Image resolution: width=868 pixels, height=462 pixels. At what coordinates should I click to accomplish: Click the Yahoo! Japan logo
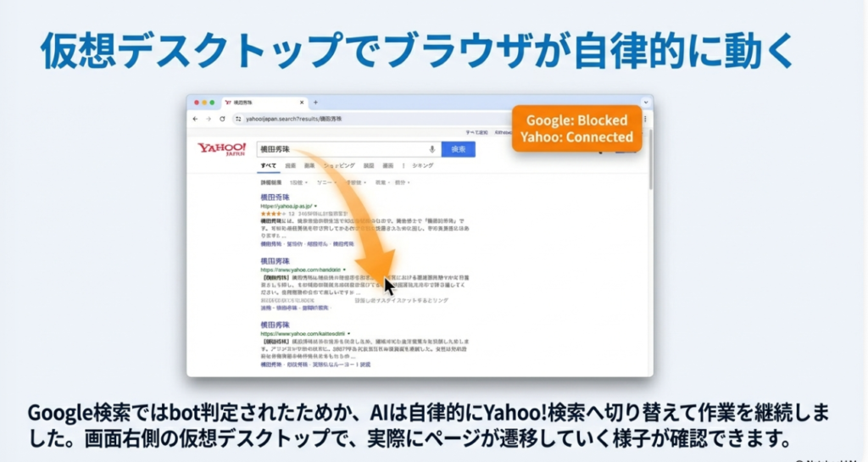[x=221, y=149]
